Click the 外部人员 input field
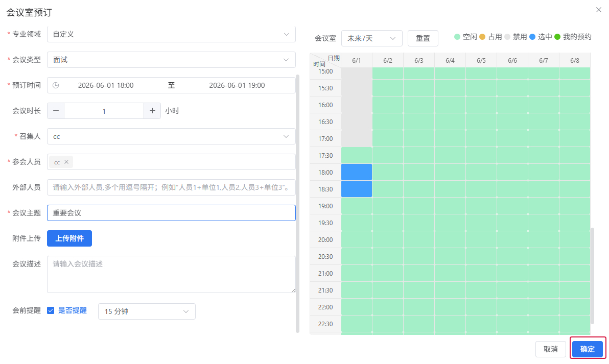Screen dimensions: 609x364 [171, 187]
